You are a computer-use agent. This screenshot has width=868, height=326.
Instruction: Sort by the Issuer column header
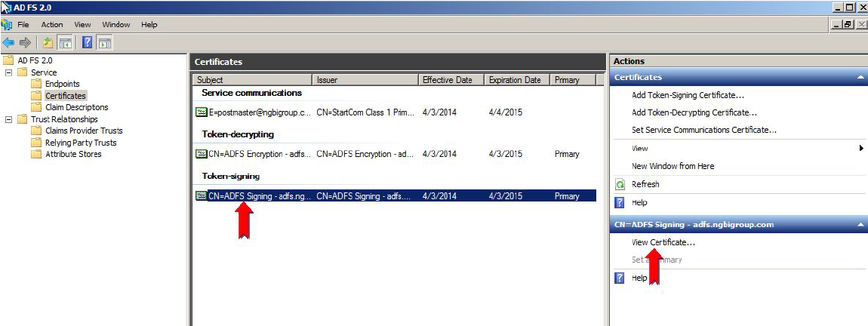click(x=365, y=80)
